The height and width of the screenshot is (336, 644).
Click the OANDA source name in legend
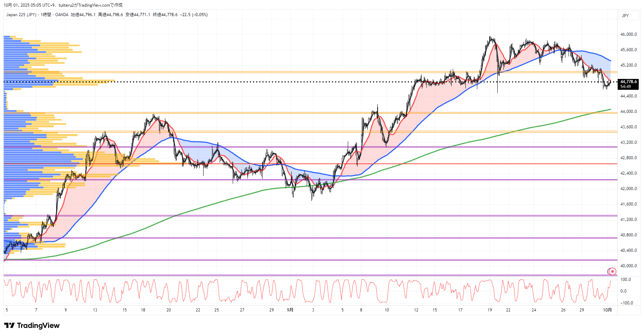[x=62, y=15]
